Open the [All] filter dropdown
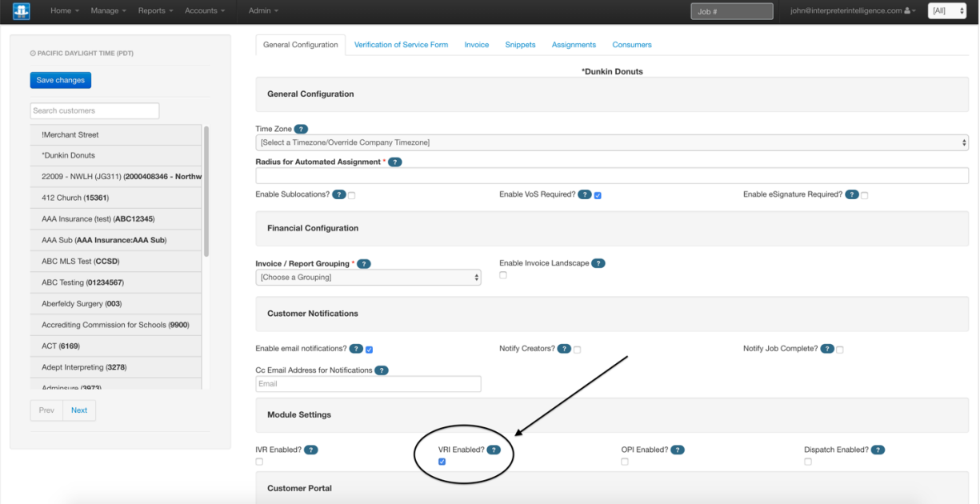The image size is (980, 504). coord(946,10)
